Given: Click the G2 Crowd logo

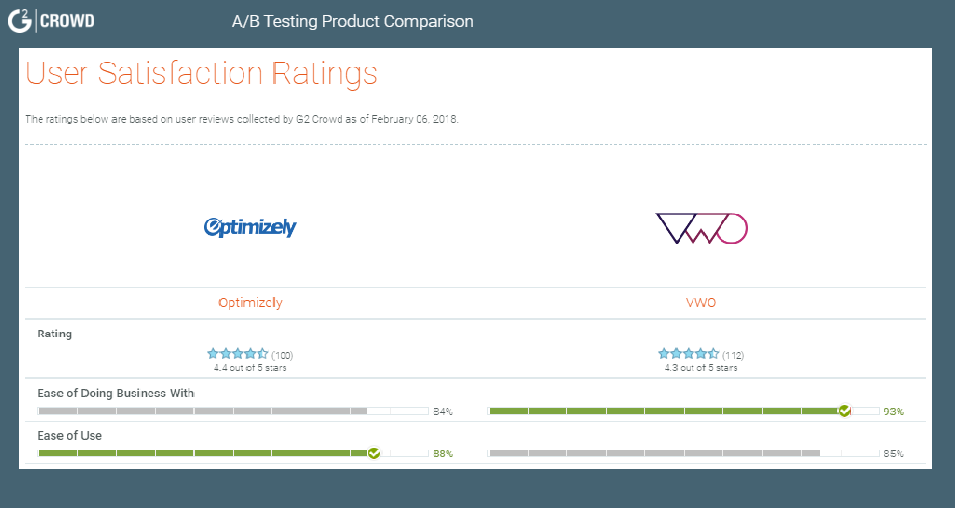Looking at the screenshot, I should tap(51, 21).
